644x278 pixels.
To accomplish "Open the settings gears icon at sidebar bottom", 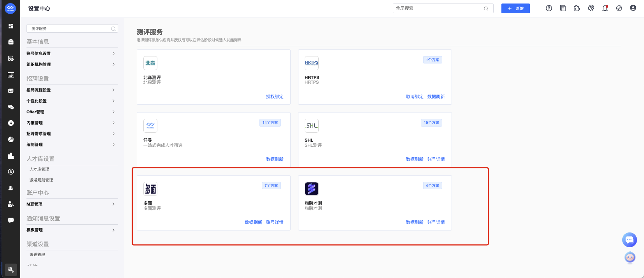I will click(x=11, y=269).
